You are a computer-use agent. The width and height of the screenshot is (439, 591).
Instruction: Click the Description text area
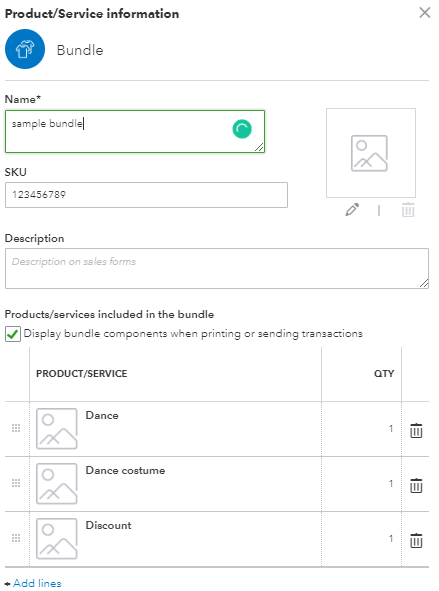[x=217, y=268]
